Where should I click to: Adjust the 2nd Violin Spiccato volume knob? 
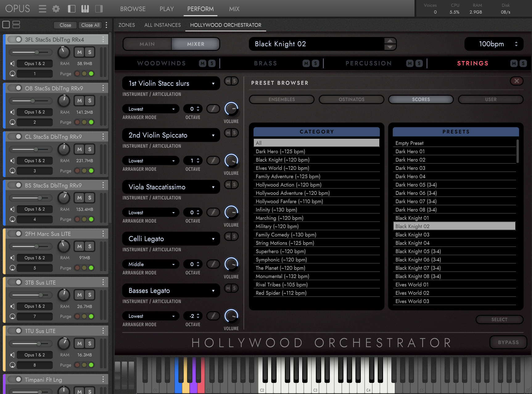(231, 161)
